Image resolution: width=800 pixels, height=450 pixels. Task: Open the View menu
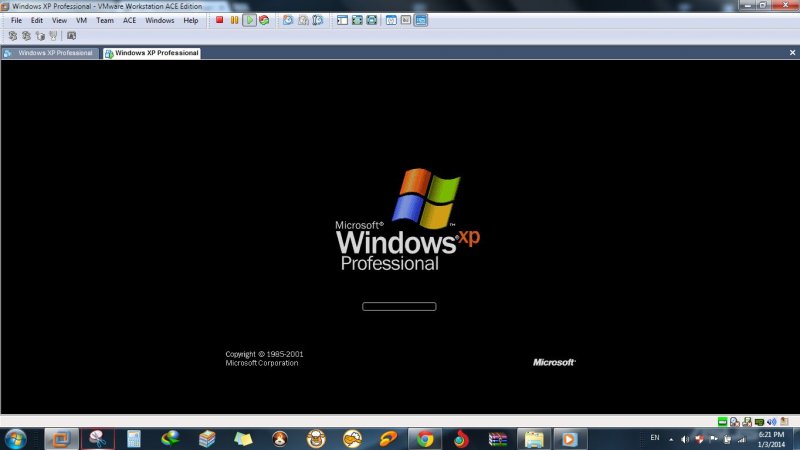coord(59,20)
